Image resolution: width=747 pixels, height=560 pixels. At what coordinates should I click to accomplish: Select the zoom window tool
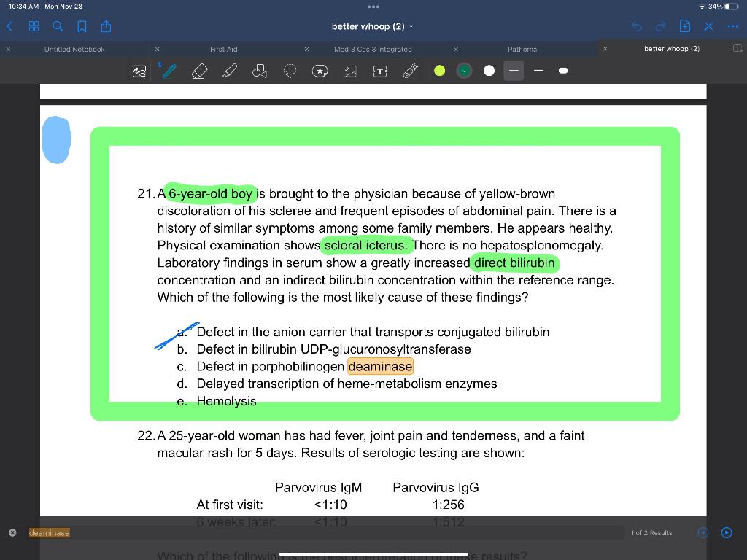tap(139, 71)
